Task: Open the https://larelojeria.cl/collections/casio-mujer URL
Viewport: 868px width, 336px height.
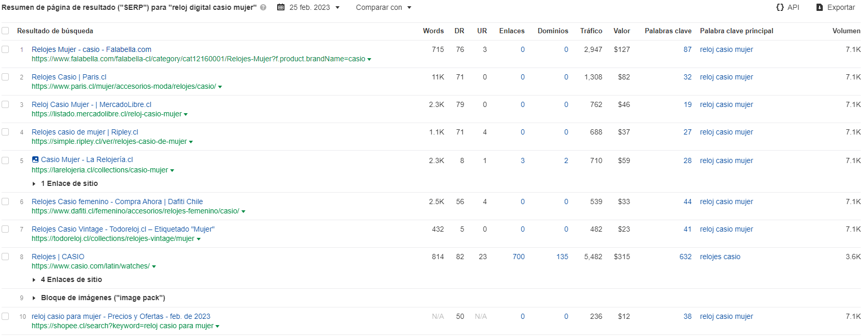Action: tap(100, 170)
